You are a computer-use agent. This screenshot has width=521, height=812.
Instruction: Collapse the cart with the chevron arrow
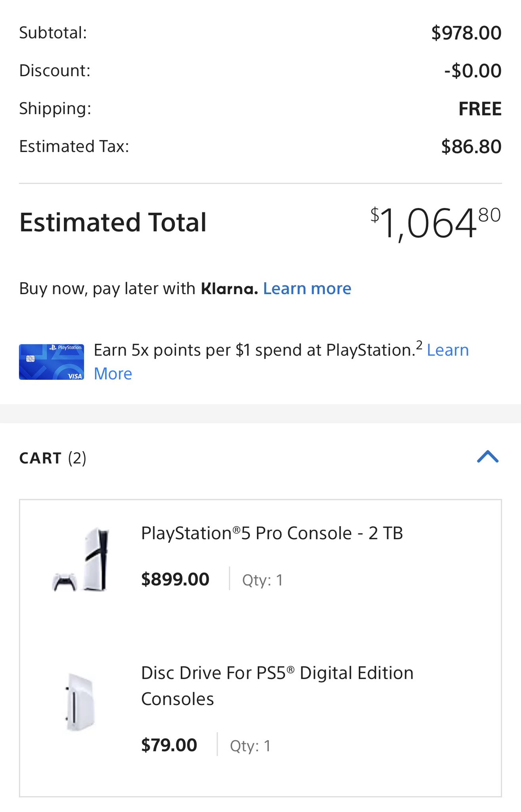(488, 457)
